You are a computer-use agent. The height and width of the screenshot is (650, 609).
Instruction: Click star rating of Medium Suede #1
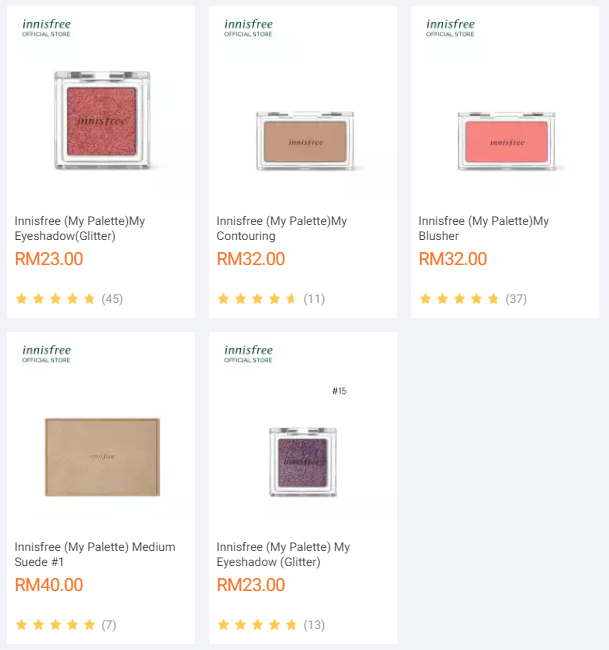click(55, 625)
